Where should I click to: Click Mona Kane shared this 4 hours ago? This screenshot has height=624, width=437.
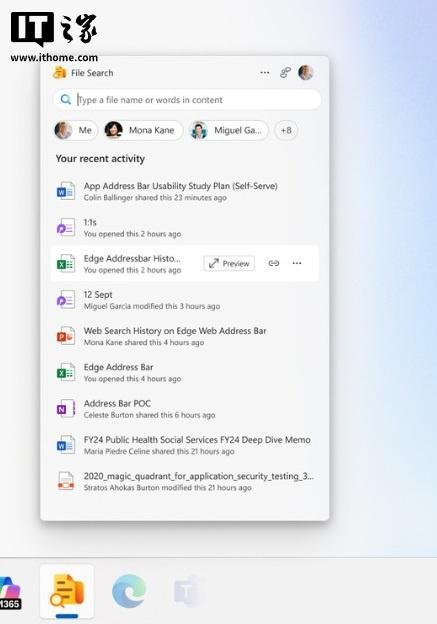(144, 343)
